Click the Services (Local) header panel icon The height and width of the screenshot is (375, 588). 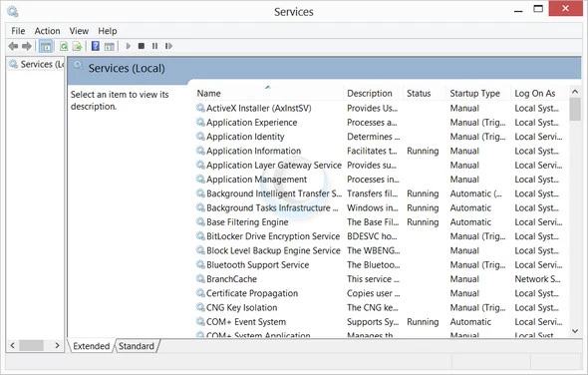point(78,66)
